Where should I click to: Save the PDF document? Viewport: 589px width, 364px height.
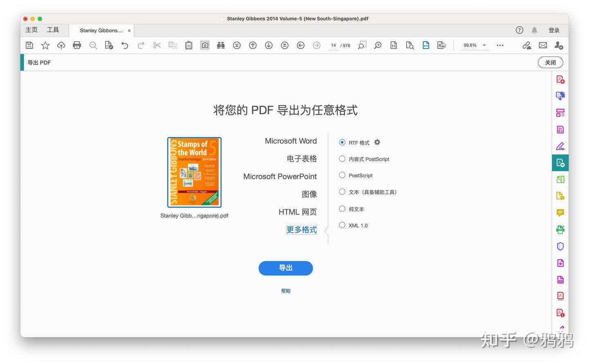point(29,45)
